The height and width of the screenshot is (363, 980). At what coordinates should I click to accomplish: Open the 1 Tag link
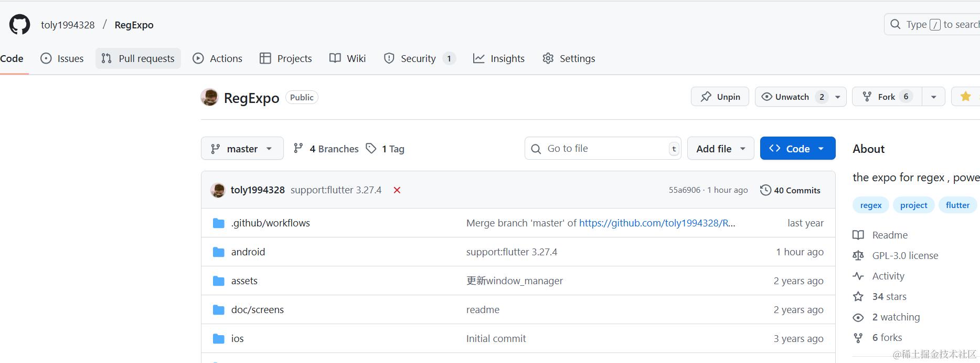[386, 149]
